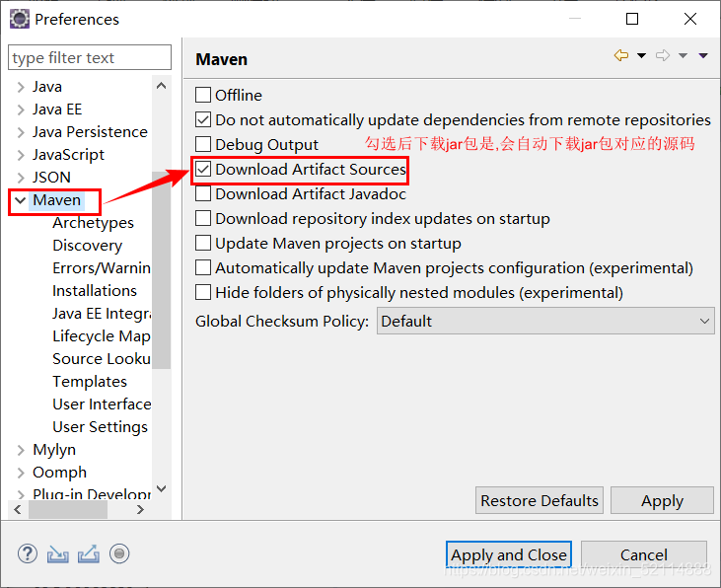Collapse the Maven tree node
Viewport: 721px width, 588px height.
click(x=21, y=200)
